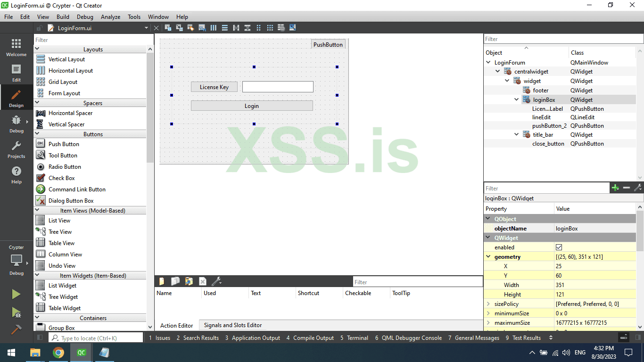Click the Delete action icon in Action Editor
The height and width of the screenshot is (362, 644).
[x=203, y=281]
